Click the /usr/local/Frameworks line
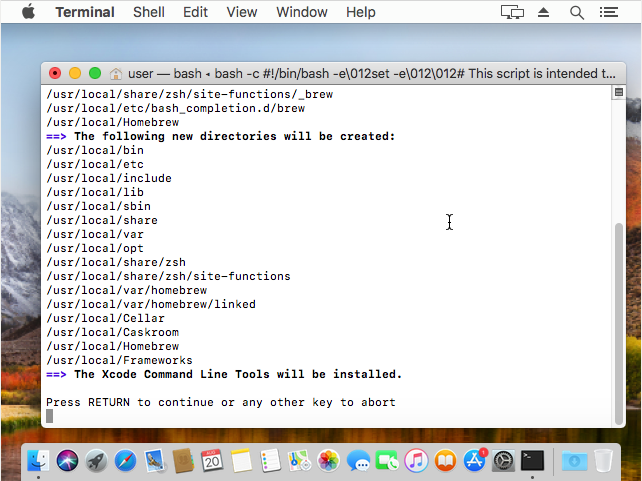The height and width of the screenshot is (481, 642). [x=119, y=360]
